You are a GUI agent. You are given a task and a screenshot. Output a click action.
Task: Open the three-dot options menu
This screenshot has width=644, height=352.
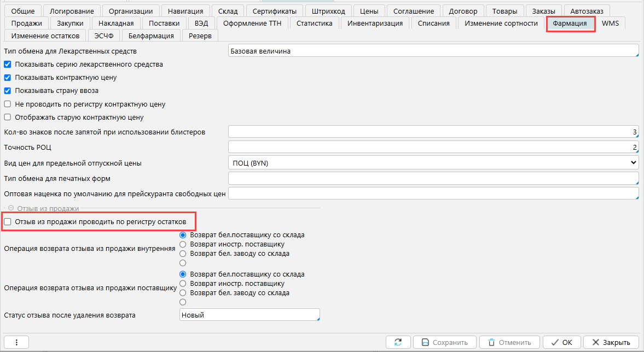coord(16,342)
